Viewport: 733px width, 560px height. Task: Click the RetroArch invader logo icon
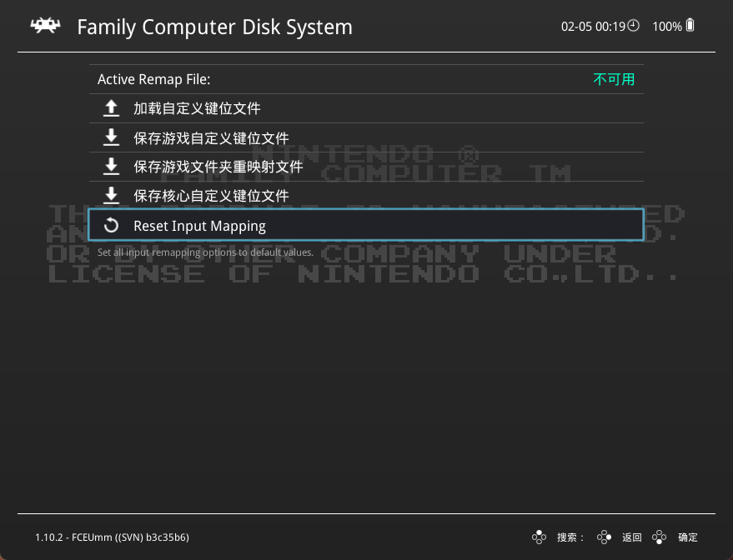coord(45,26)
